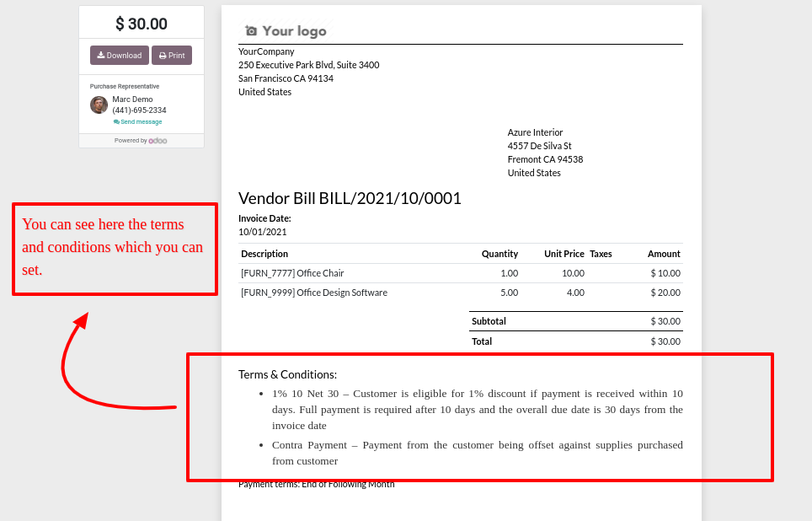
Task: Click the phone number (441)-695-2334
Action: [139, 110]
